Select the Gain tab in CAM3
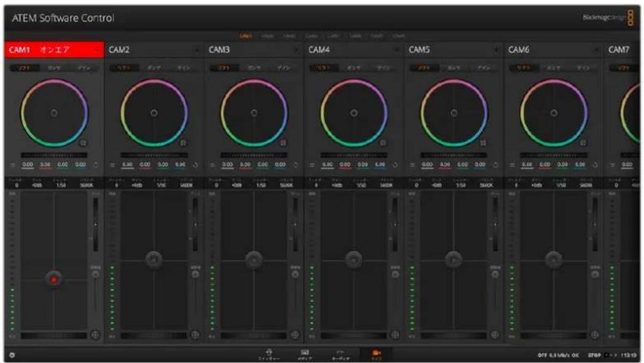644x363 pixels. pyautogui.click(x=283, y=68)
